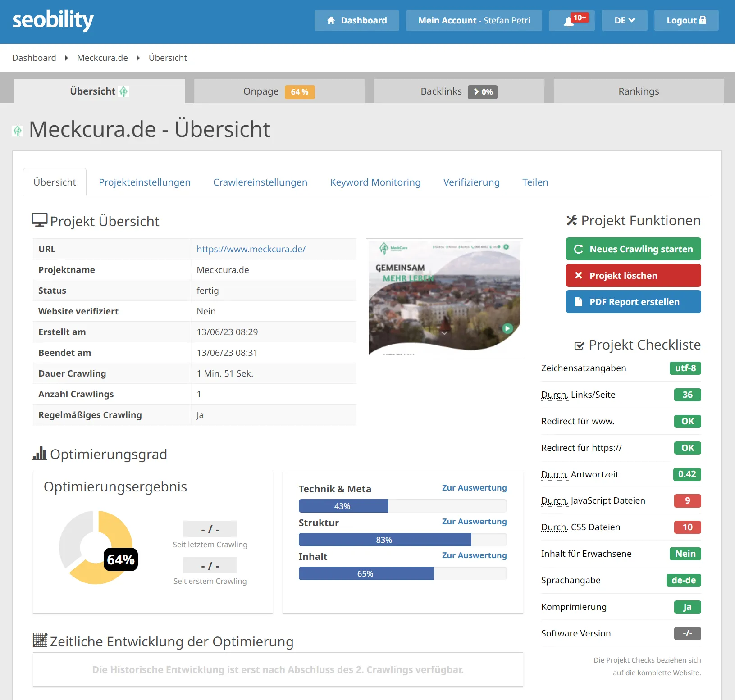Click the website screenshot thumbnail
735x700 pixels.
pyautogui.click(x=444, y=298)
